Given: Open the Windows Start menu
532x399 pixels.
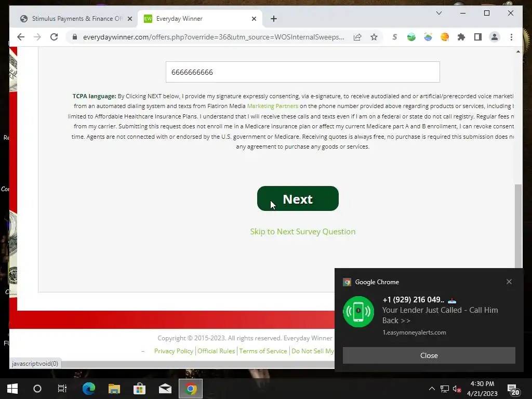Looking at the screenshot, I should (x=12, y=389).
